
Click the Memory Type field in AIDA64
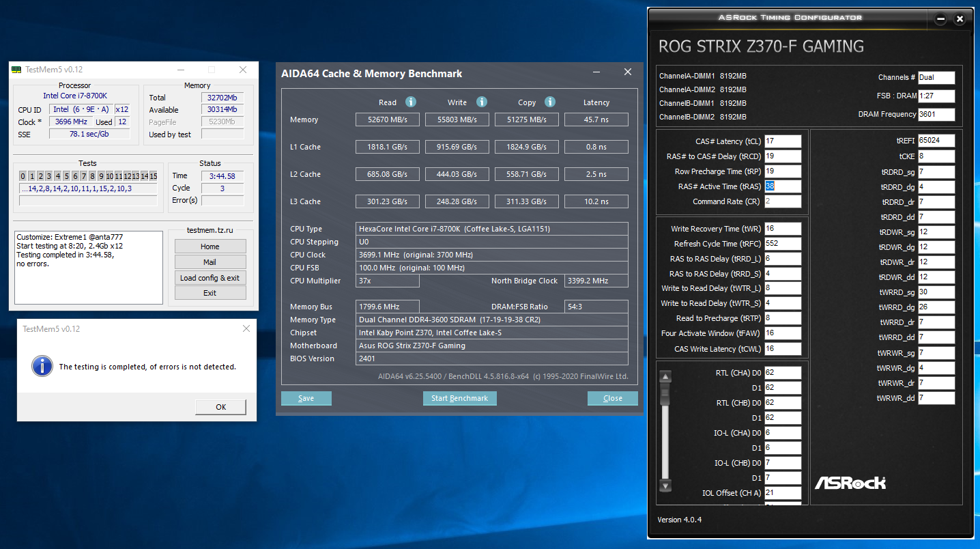click(x=492, y=320)
